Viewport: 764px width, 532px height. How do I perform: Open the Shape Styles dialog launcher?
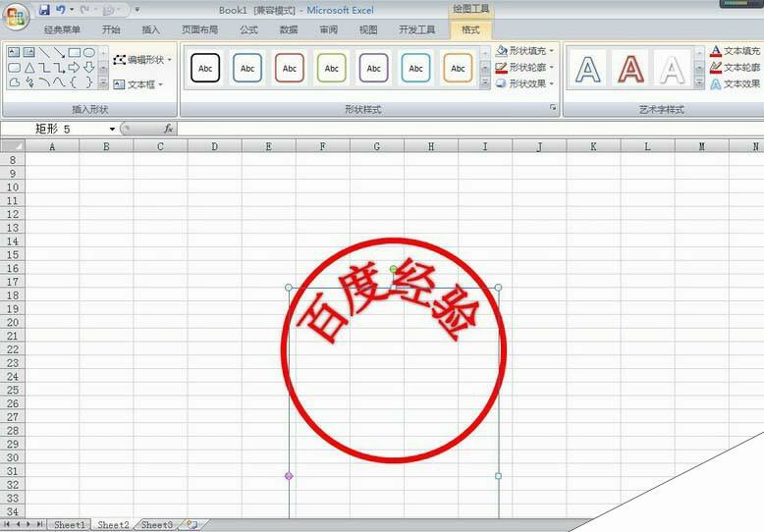coord(553,108)
